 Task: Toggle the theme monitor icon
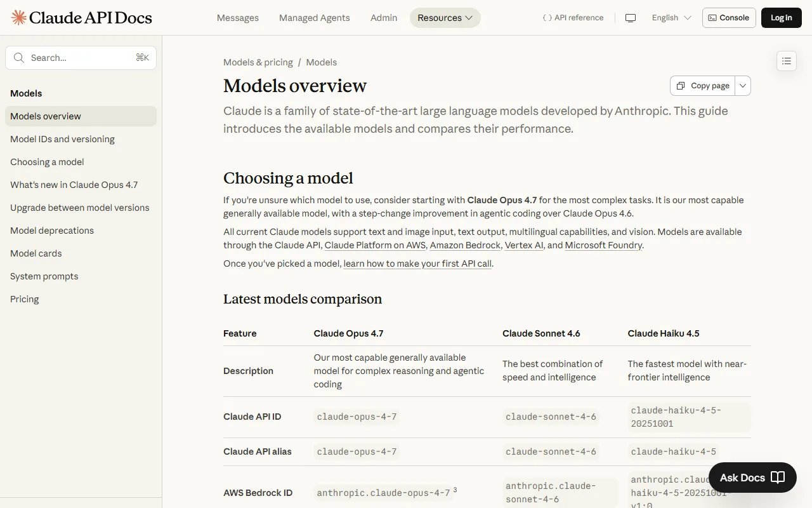click(x=631, y=18)
